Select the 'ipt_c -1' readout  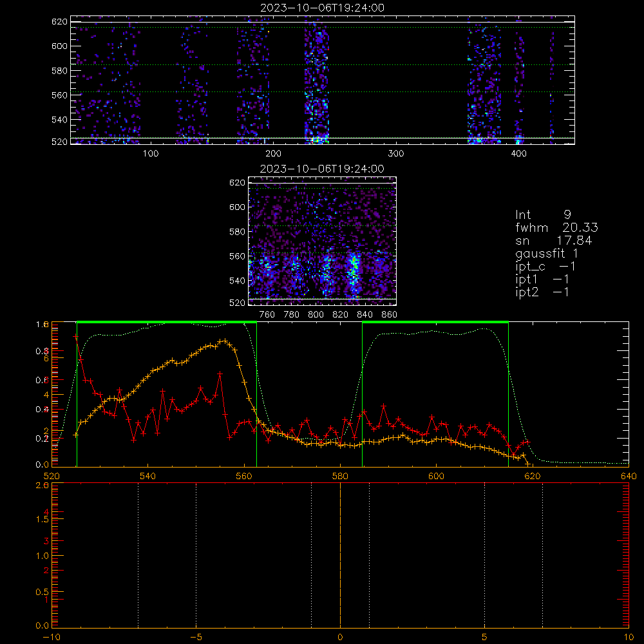[x=545, y=267]
